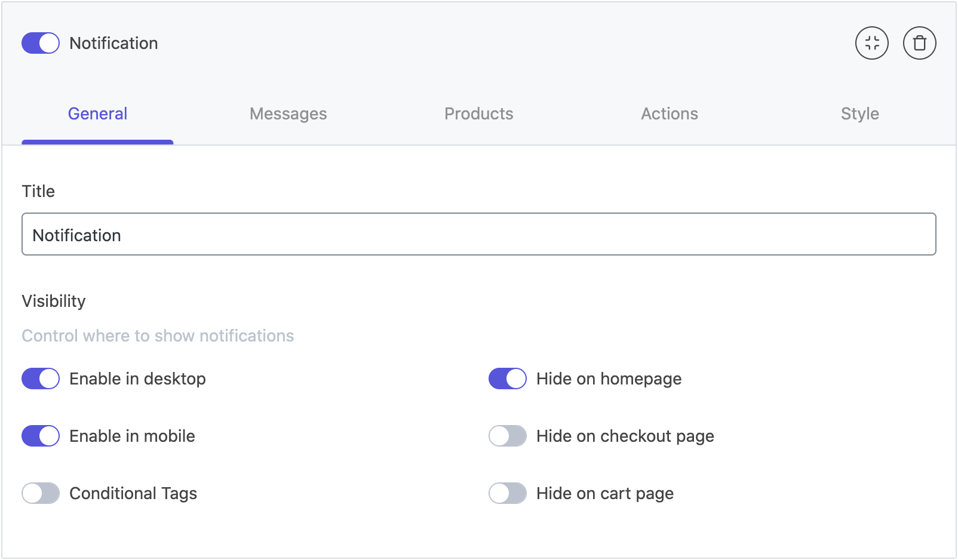
Task: Select the General tab
Action: [x=97, y=113]
